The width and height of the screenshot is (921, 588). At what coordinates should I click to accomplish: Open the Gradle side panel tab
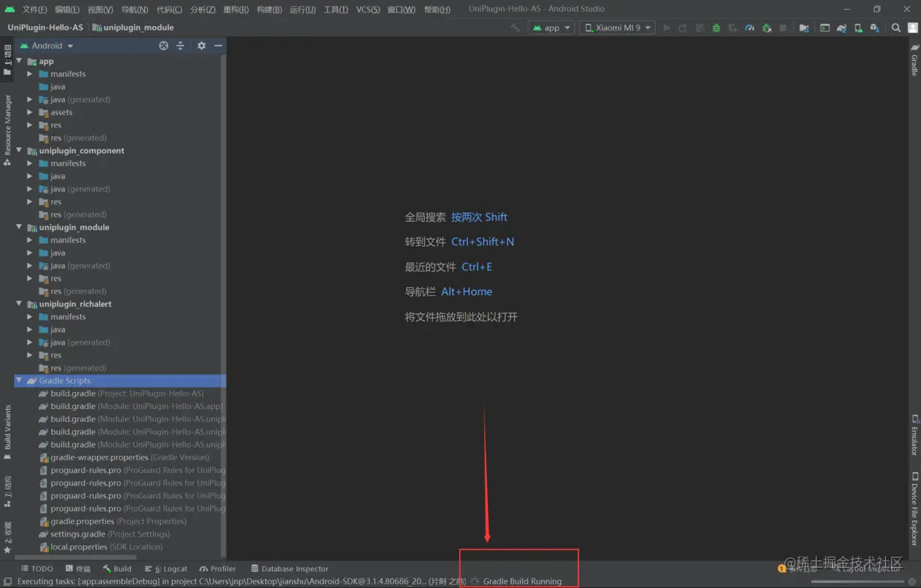click(914, 59)
